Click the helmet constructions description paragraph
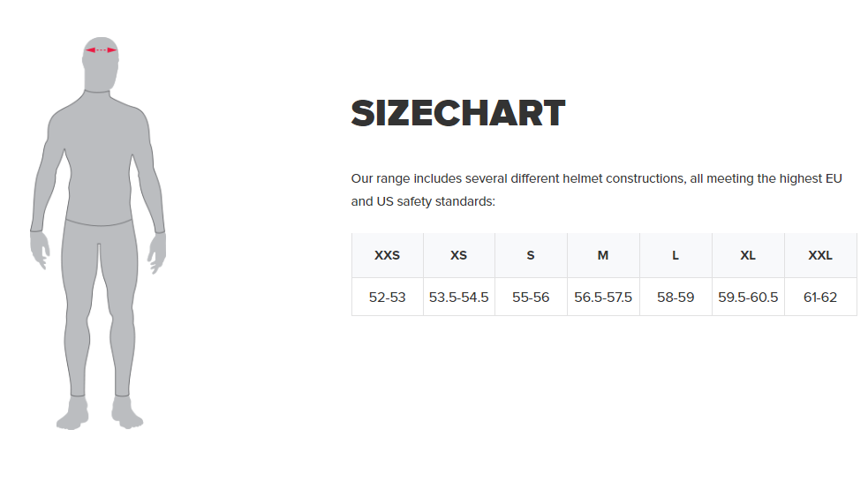The width and height of the screenshot is (868, 490). point(597,190)
